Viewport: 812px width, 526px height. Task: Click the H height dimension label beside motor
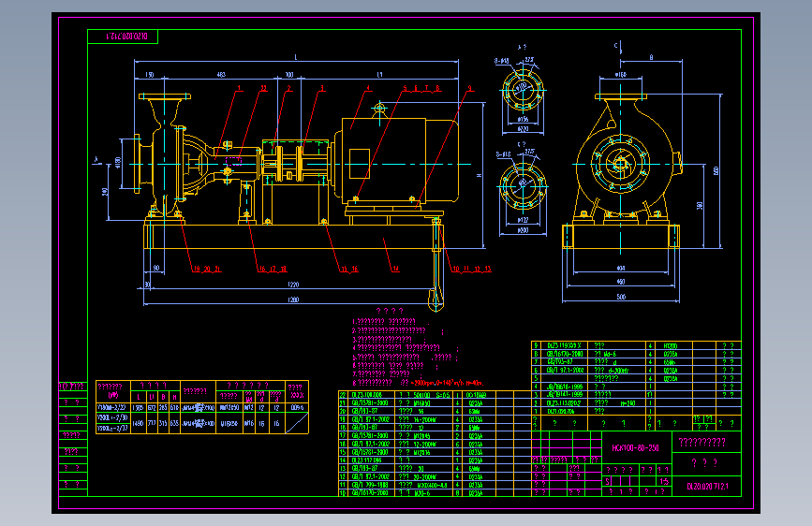click(479, 176)
